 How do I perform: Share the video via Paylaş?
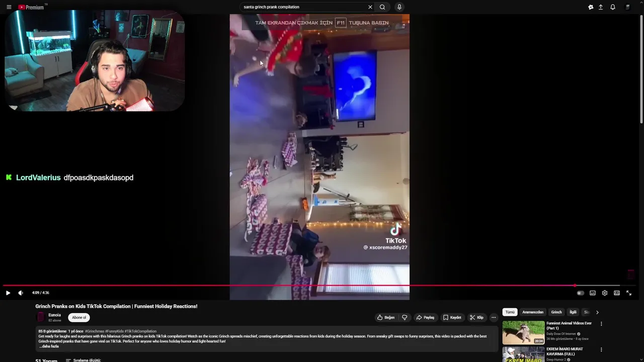[425, 317]
